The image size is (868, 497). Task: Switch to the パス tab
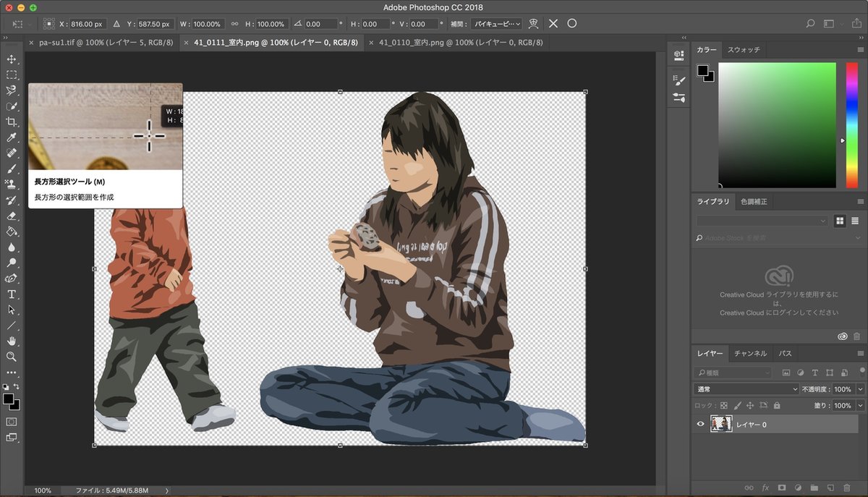[785, 354]
